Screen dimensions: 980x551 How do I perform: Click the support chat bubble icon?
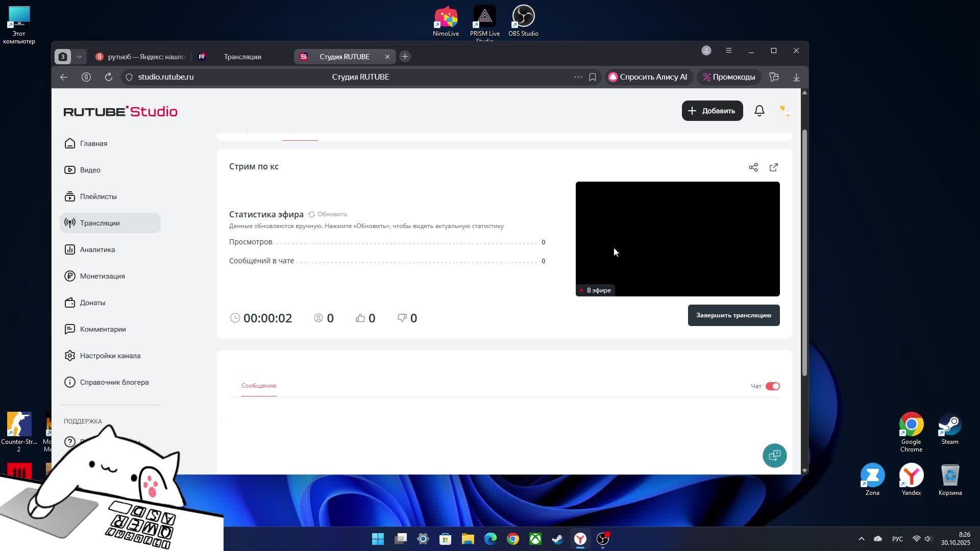[x=774, y=455]
